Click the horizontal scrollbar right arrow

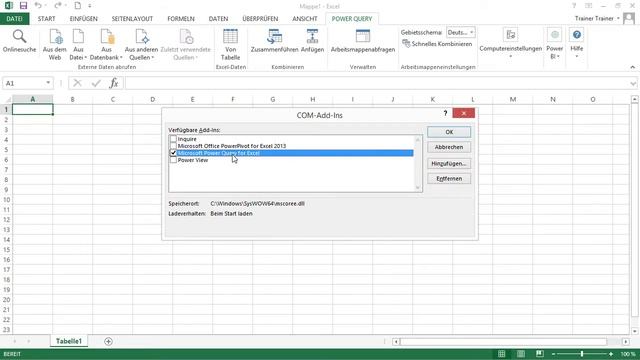tap(626, 341)
